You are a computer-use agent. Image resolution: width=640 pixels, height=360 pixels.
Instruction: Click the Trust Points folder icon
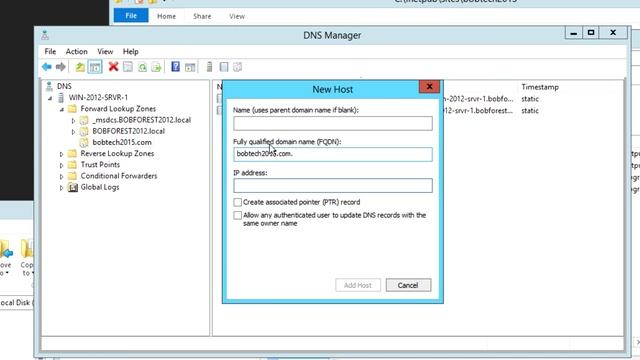point(72,164)
